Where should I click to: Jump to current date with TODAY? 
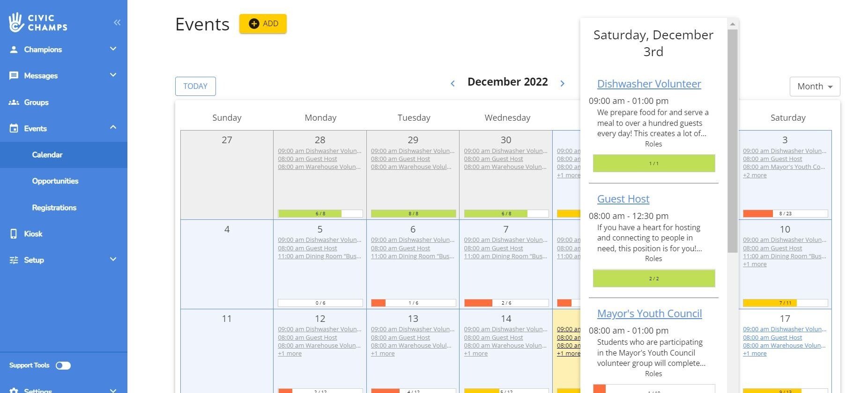tap(195, 87)
